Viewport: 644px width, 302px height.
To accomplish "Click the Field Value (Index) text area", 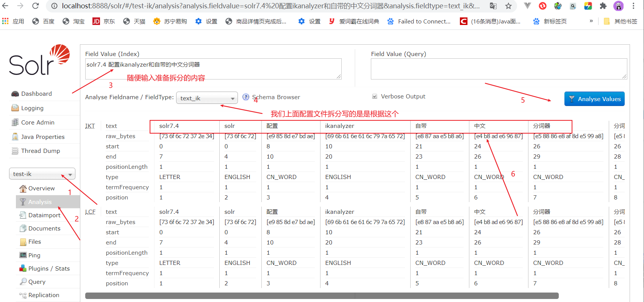I will (213, 69).
